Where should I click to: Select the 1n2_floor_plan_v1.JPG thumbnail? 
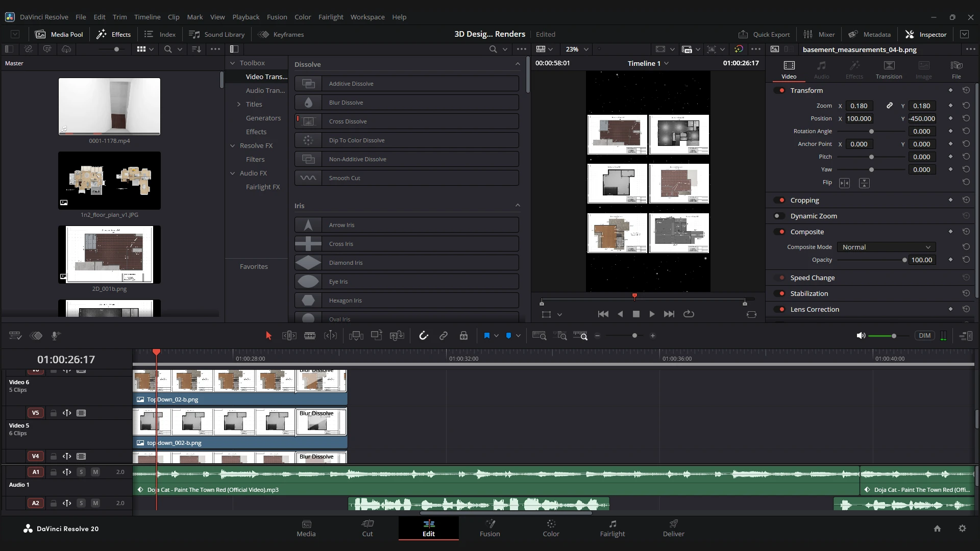click(109, 181)
